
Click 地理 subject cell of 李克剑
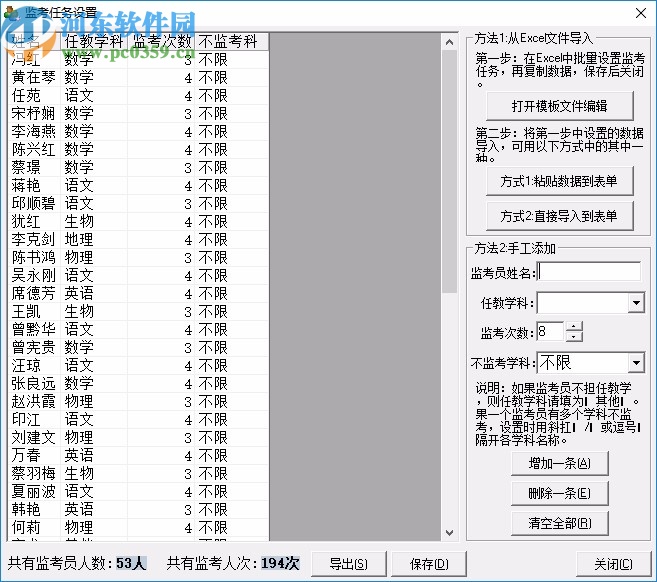(94, 240)
